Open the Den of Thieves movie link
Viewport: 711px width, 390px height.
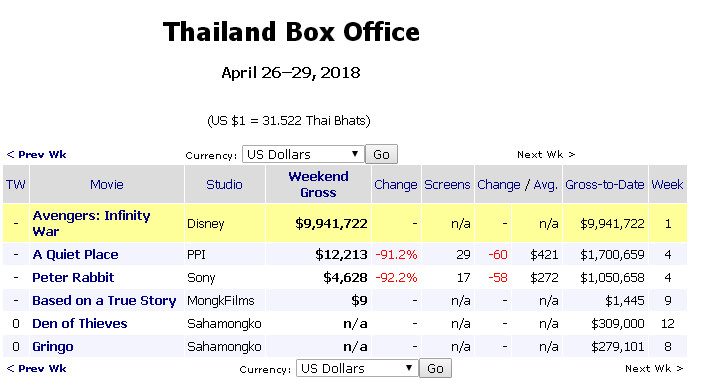79,324
